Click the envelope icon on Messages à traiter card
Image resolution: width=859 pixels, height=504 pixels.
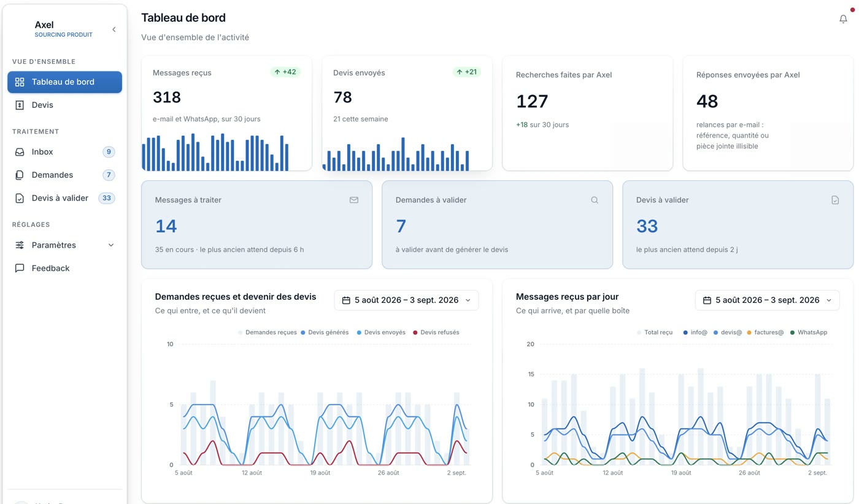tap(354, 200)
